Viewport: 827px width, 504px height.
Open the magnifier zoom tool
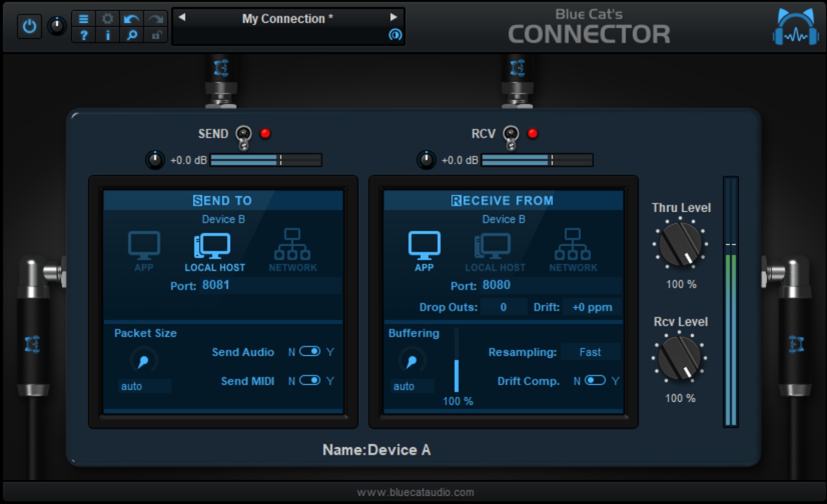click(x=132, y=35)
